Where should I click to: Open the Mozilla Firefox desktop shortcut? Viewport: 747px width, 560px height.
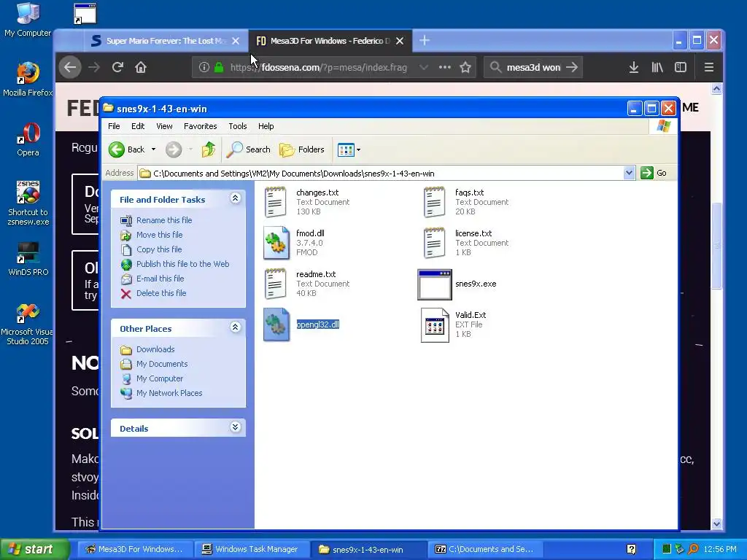coord(28,79)
